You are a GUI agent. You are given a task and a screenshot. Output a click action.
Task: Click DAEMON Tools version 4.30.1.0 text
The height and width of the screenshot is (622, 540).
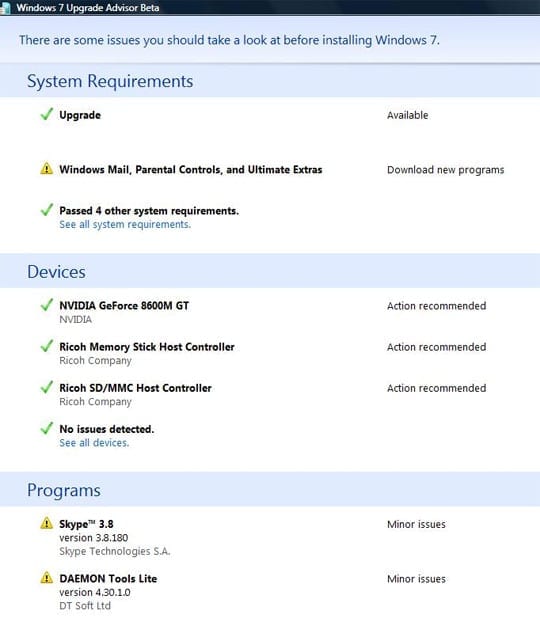[95, 593]
